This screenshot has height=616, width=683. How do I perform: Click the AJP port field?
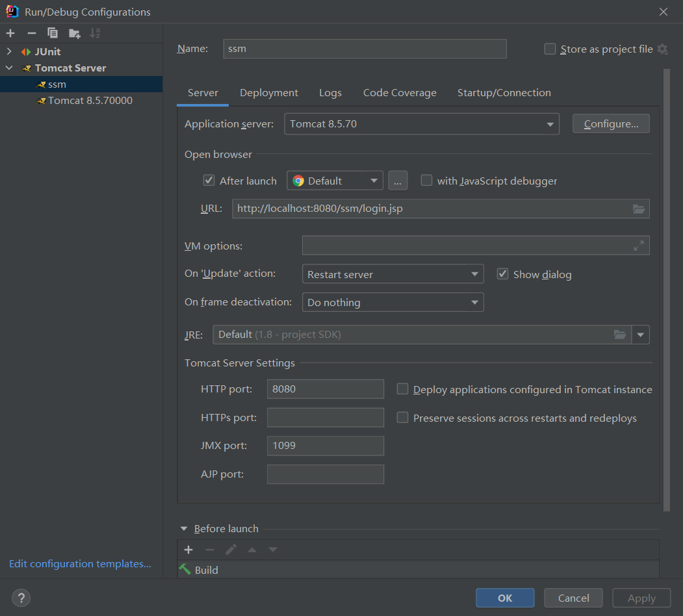pos(326,474)
